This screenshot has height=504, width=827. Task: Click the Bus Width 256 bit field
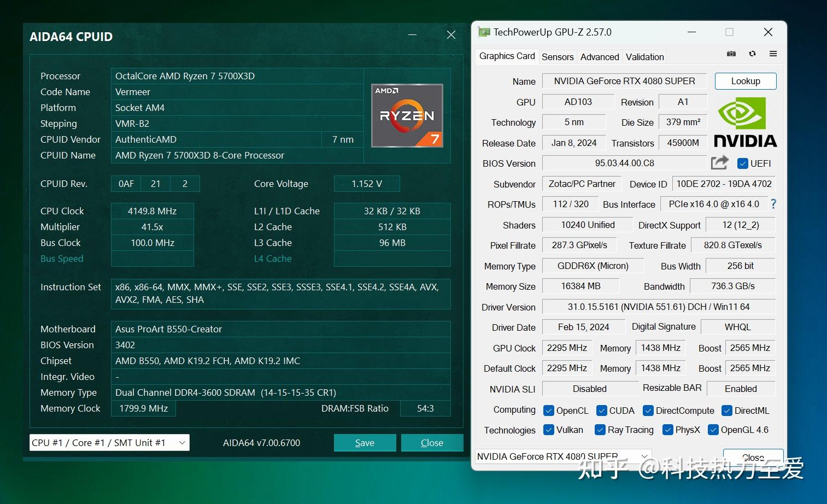click(741, 266)
